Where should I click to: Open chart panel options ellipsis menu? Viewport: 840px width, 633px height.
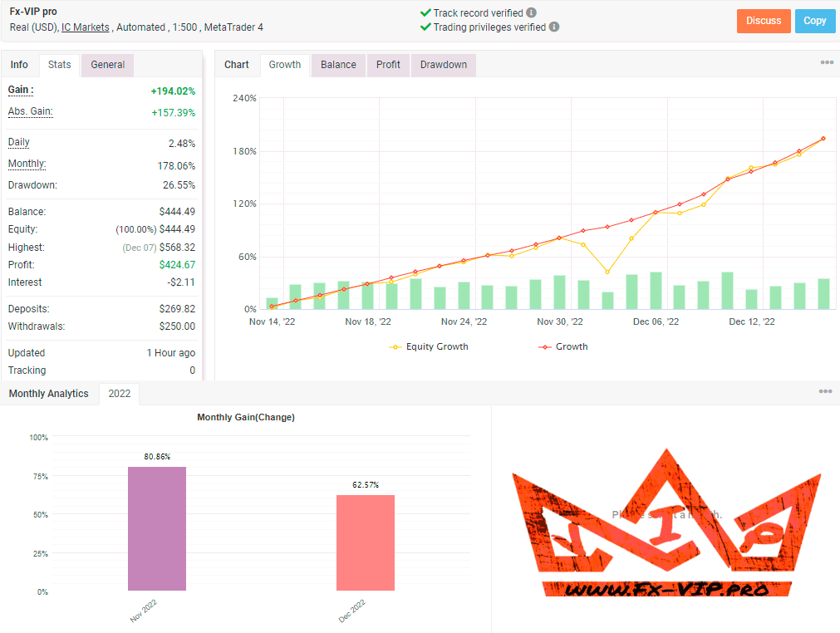pos(827,63)
